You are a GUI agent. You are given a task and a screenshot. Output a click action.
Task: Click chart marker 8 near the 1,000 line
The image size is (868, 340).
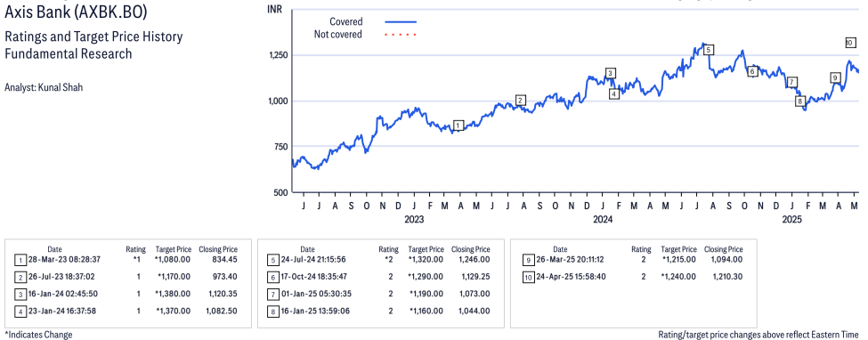pyautogui.click(x=800, y=101)
